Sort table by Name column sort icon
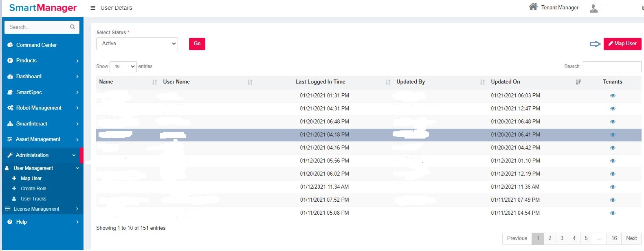This screenshot has width=644, height=251. [154, 82]
